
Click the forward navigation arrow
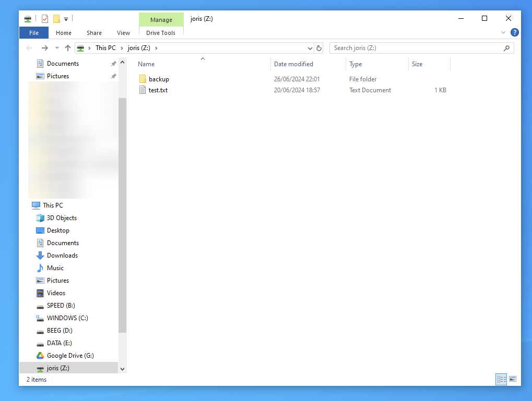[x=45, y=48]
